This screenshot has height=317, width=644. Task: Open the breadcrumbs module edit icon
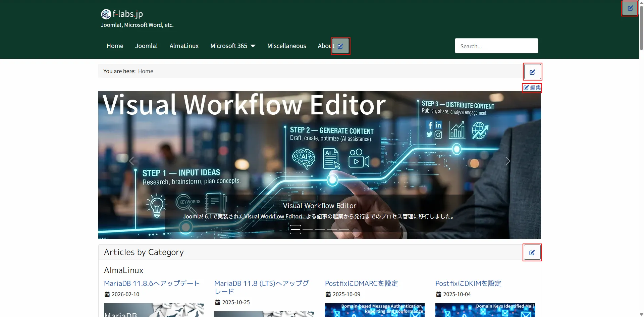(x=532, y=72)
